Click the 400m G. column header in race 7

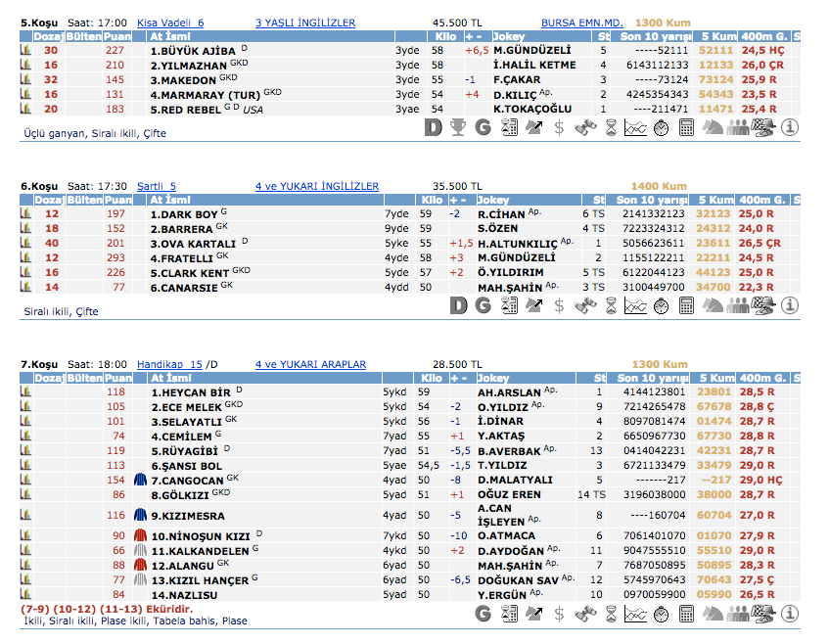click(x=762, y=378)
